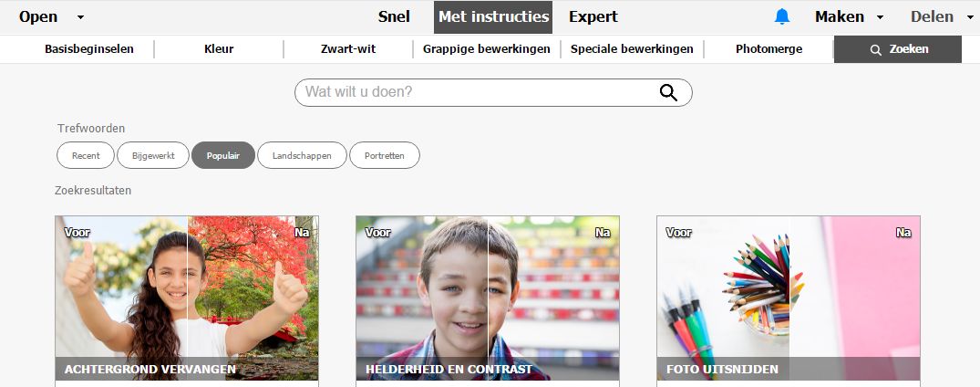The image size is (980, 387).
Task: Toggle the Landschappen keyword filter
Action: [302, 155]
